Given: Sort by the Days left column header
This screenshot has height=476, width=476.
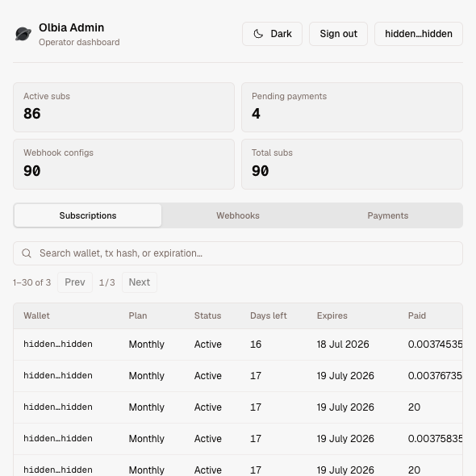Looking at the screenshot, I should [x=269, y=315].
